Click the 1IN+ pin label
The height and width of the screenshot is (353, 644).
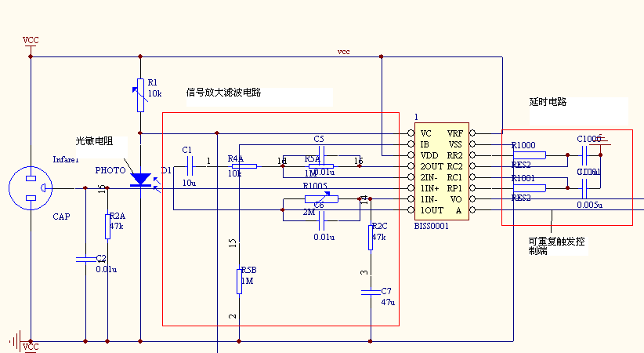pyautogui.click(x=429, y=188)
